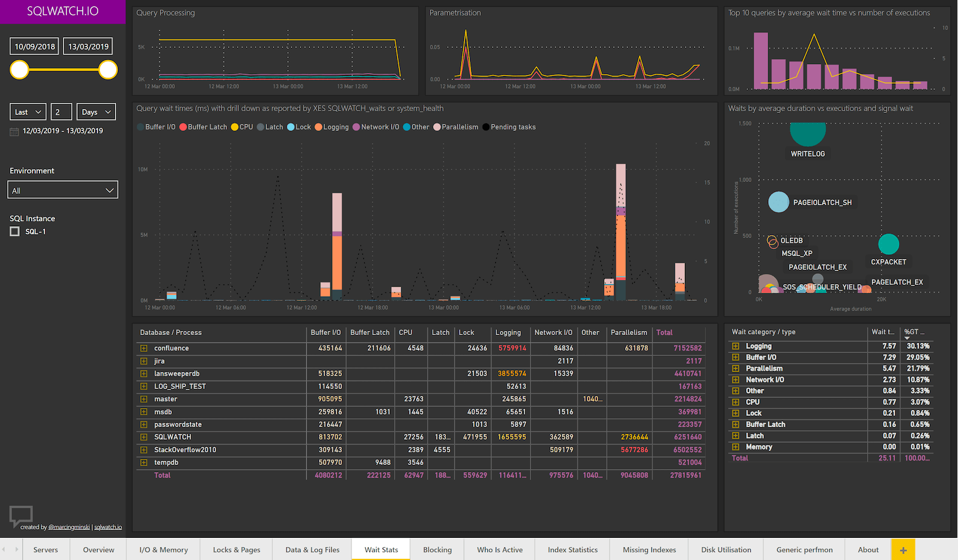Image resolution: width=958 pixels, height=560 pixels.
Task: Expand the CPU wait category
Action: [736, 402]
